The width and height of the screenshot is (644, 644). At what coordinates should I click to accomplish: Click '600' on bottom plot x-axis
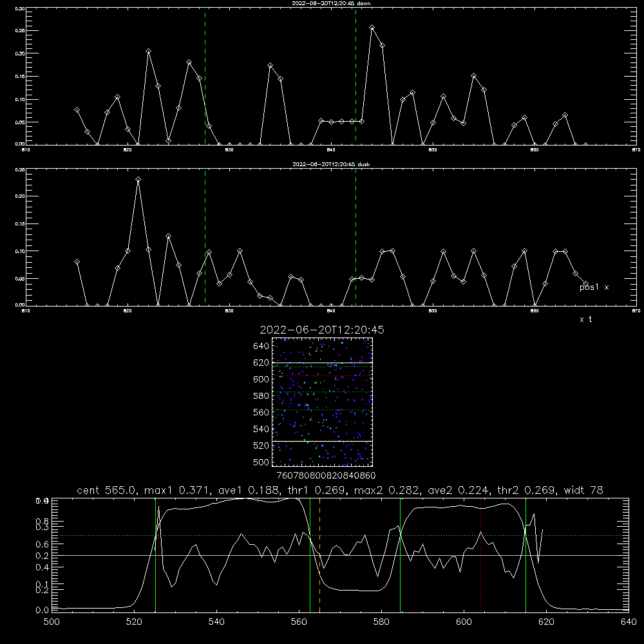[464, 622]
